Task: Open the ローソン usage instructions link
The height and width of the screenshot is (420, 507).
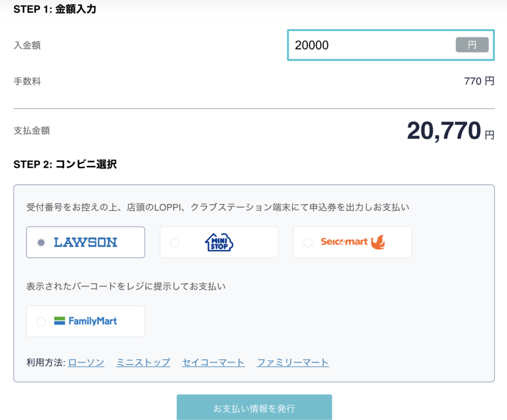Action: click(x=86, y=362)
